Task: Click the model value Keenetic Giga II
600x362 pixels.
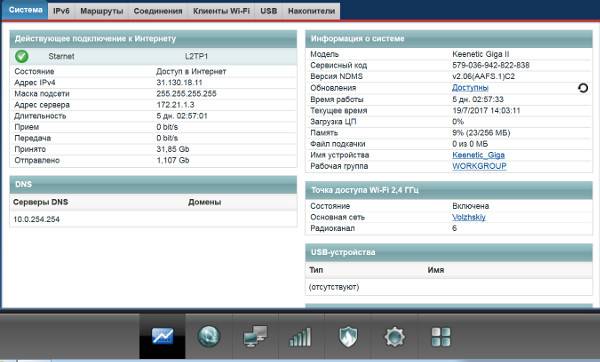Action: tap(481, 54)
